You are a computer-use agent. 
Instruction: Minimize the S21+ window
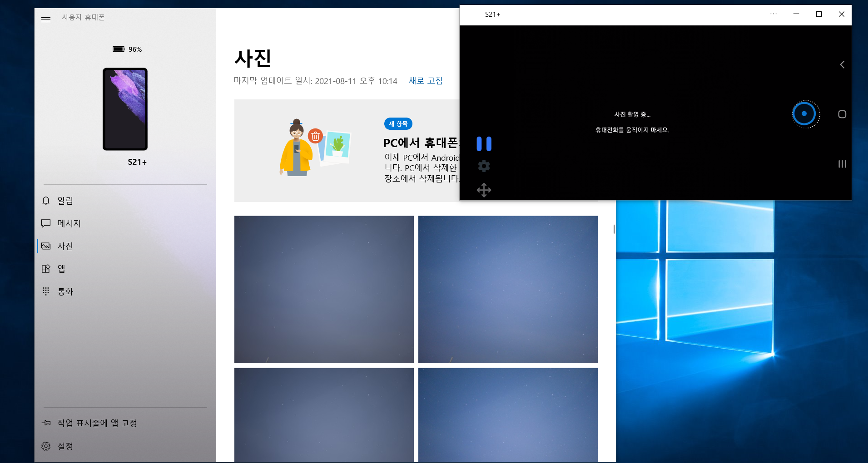(x=796, y=14)
